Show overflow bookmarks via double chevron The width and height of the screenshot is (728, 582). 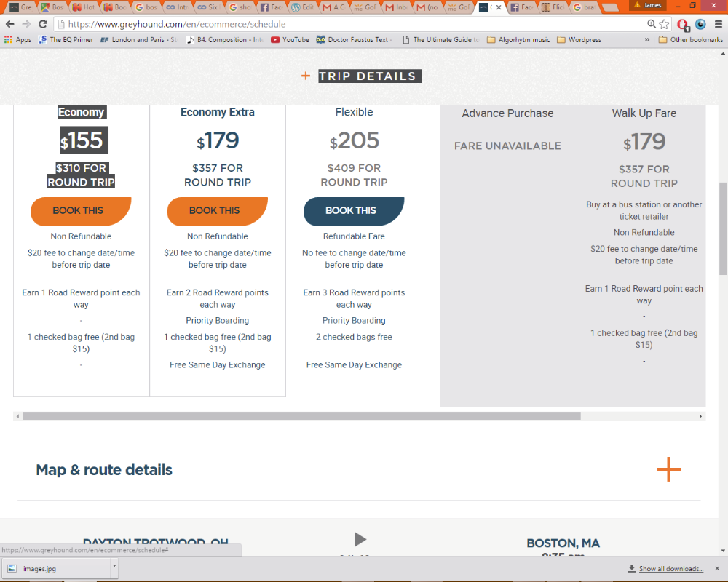(x=647, y=40)
